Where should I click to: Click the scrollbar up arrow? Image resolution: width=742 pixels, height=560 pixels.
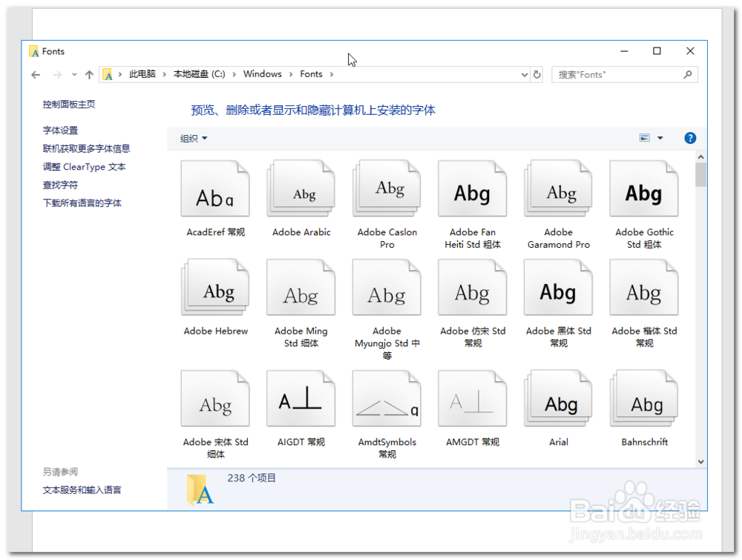[701, 157]
